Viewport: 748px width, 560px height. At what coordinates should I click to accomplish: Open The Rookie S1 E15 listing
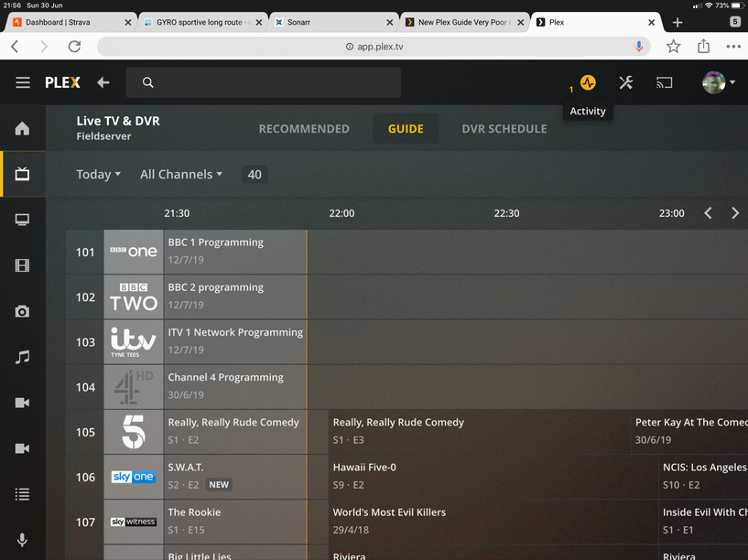tap(245, 522)
